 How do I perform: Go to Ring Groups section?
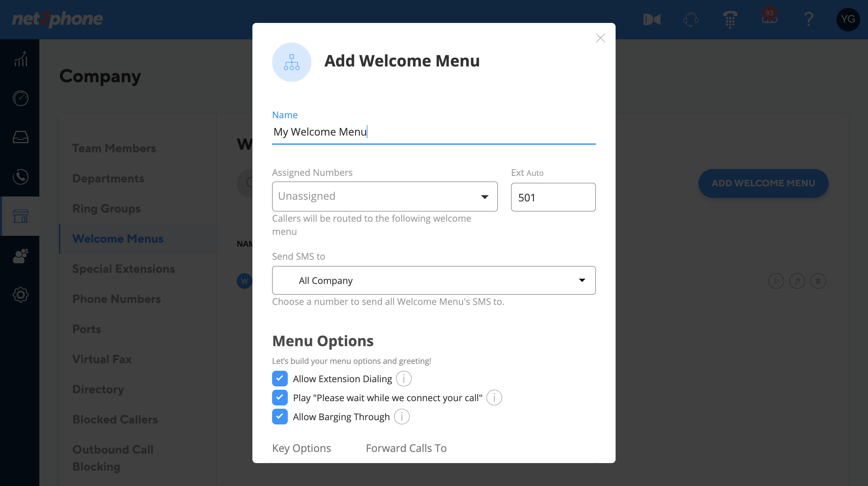[x=107, y=209]
